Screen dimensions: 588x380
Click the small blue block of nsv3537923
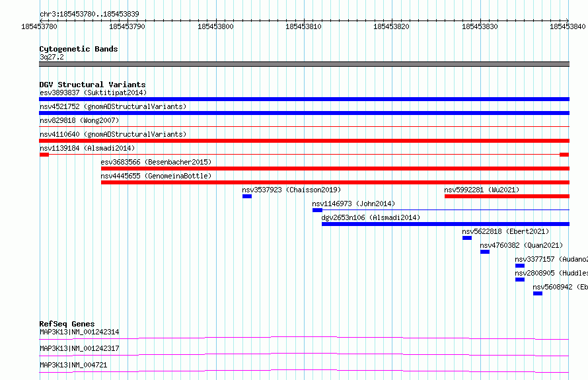[x=247, y=196]
